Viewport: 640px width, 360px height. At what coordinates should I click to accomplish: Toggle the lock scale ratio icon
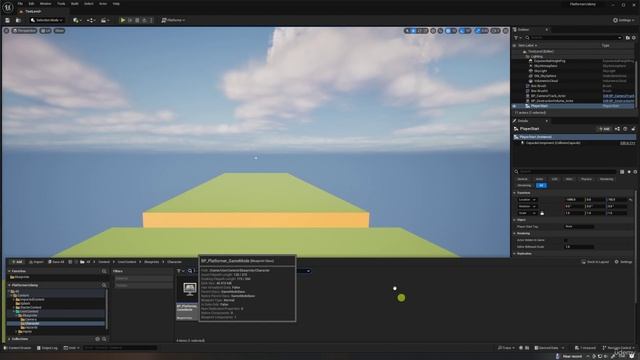coord(542,213)
